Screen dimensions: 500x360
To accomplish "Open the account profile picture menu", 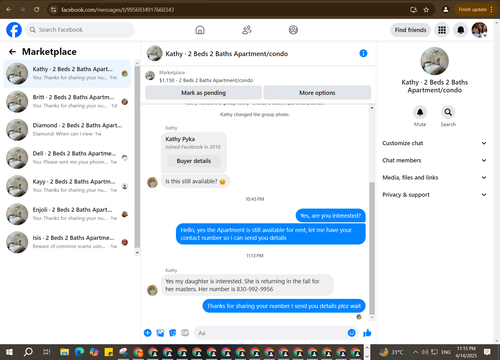I will (x=479, y=30).
